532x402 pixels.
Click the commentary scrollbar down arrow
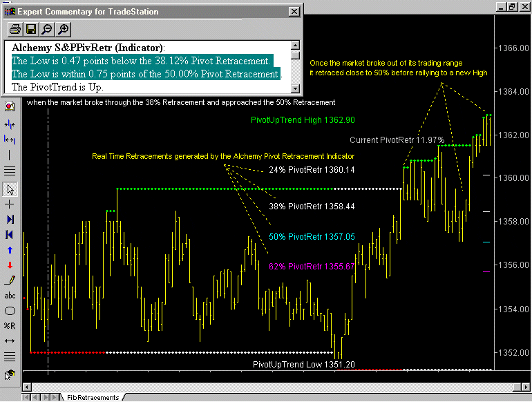tap(296, 88)
